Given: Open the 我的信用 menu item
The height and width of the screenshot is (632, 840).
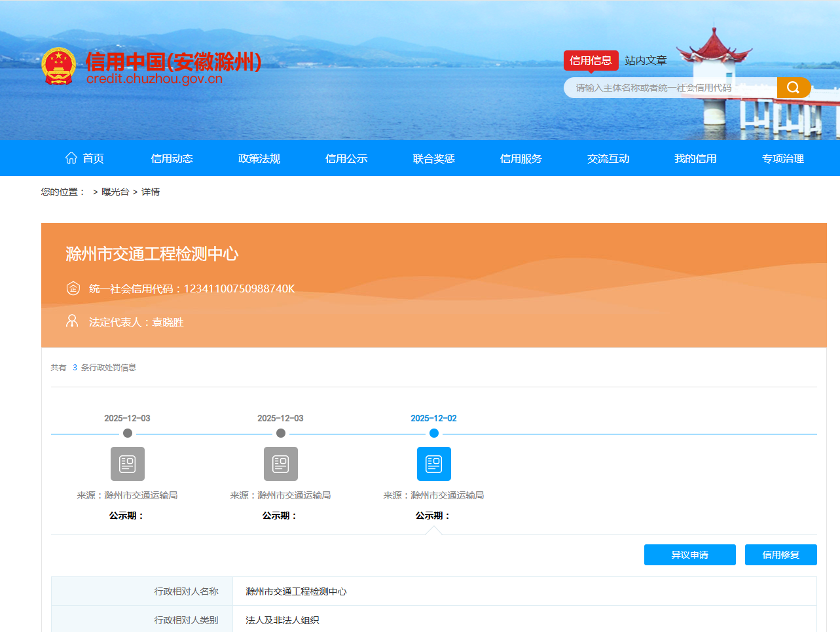Looking at the screenshot, I should (x=695, y=158).
